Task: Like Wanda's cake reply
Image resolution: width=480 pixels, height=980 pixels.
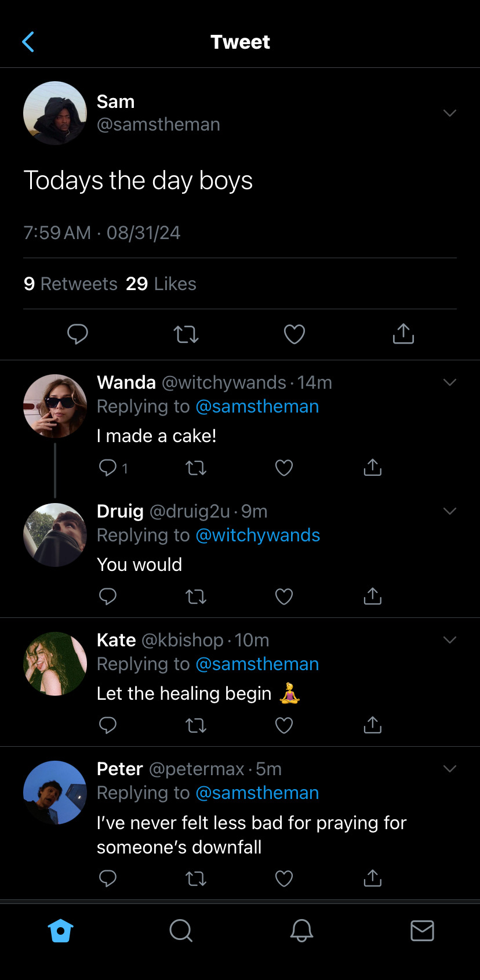Action: coord(283,468)
